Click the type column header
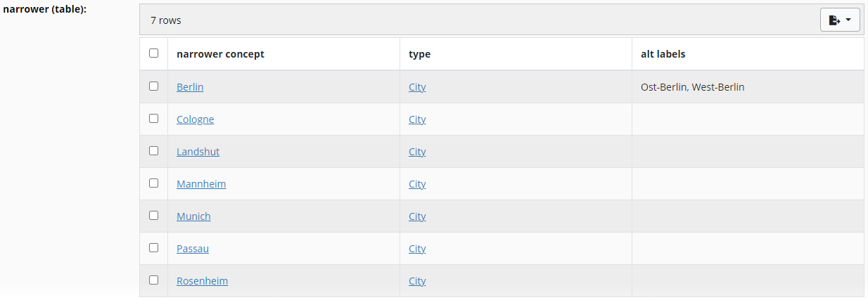Screen dimensions: 868x300 pyautogui.click(x=419, y=54)
